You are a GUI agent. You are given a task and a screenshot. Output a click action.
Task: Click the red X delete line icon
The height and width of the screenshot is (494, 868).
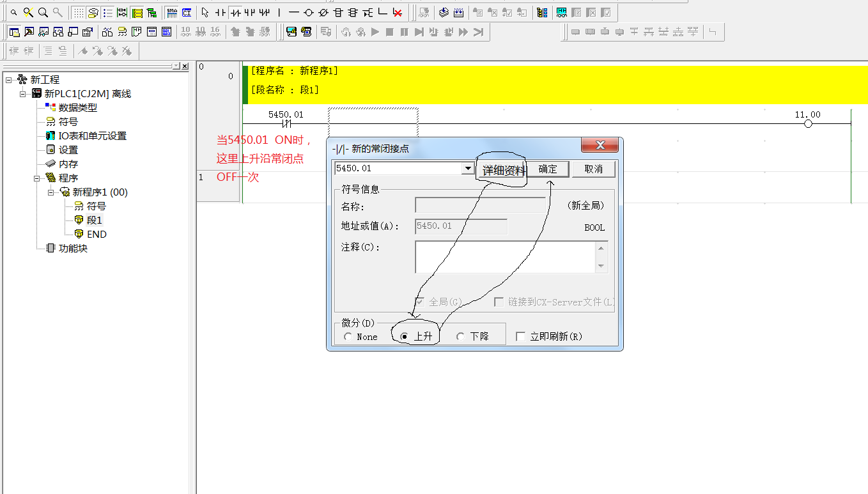[x=398, y=12]
